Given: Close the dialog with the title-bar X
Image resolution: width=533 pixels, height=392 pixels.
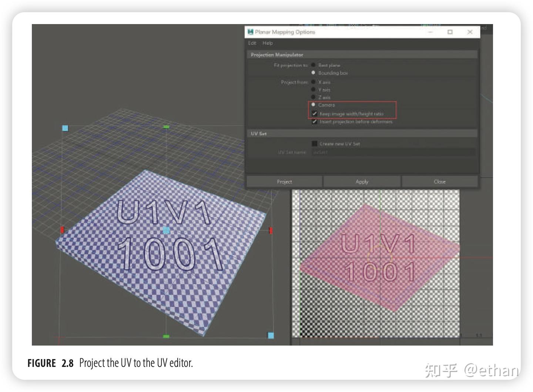Looking at the screenshot, I should tap(470, 32).
